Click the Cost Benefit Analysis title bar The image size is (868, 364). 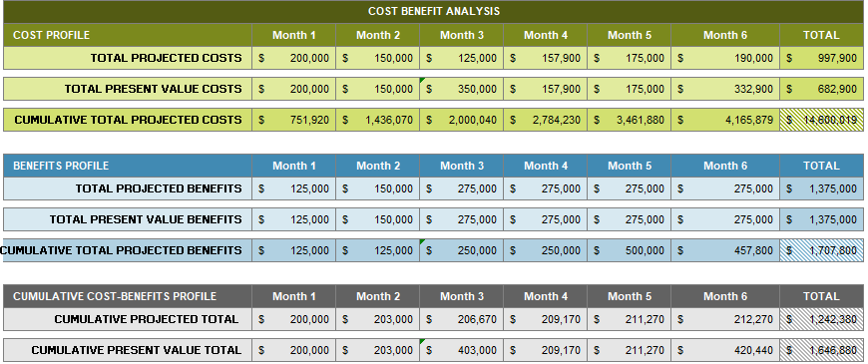[433, 12]
